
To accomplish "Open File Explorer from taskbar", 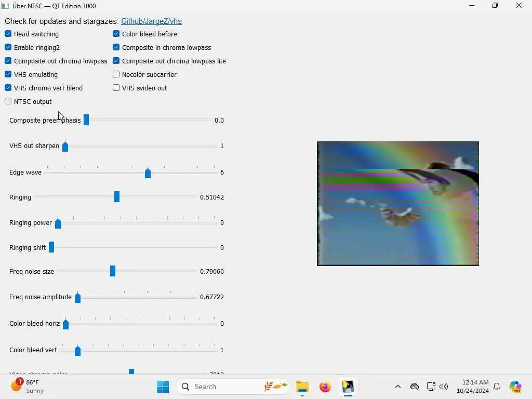I will pos(302,387).
